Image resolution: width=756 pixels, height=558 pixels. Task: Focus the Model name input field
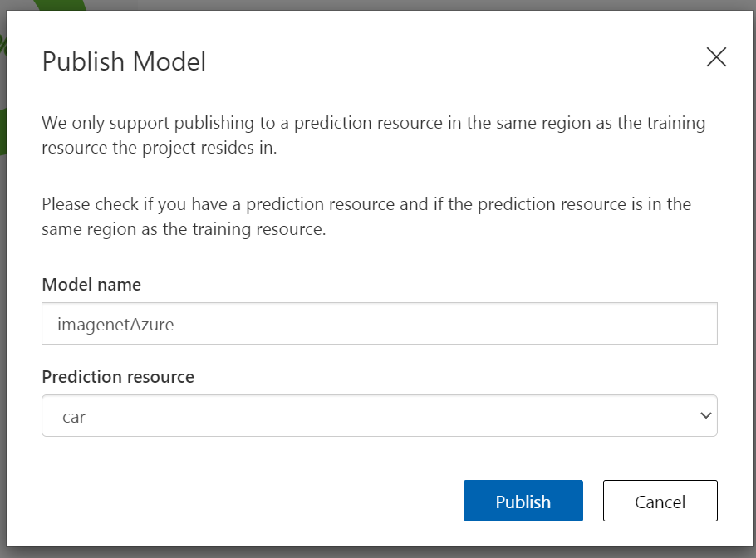380,323
